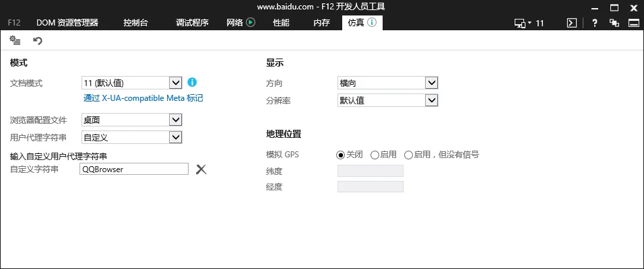644x269 pixels.
Task: Expand the 文档模式 dropdown
Action: click(x=175, y=83)
